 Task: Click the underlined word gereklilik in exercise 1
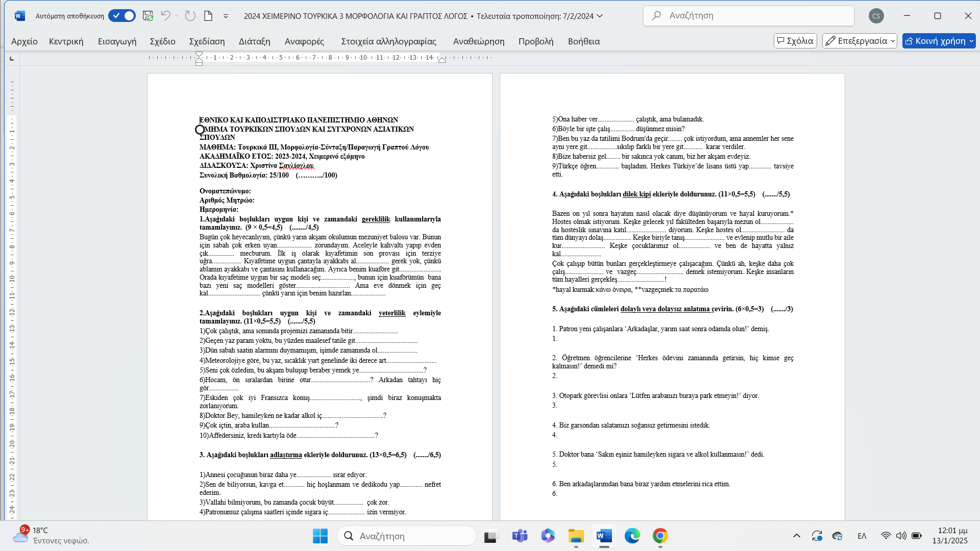click(376, 219)
